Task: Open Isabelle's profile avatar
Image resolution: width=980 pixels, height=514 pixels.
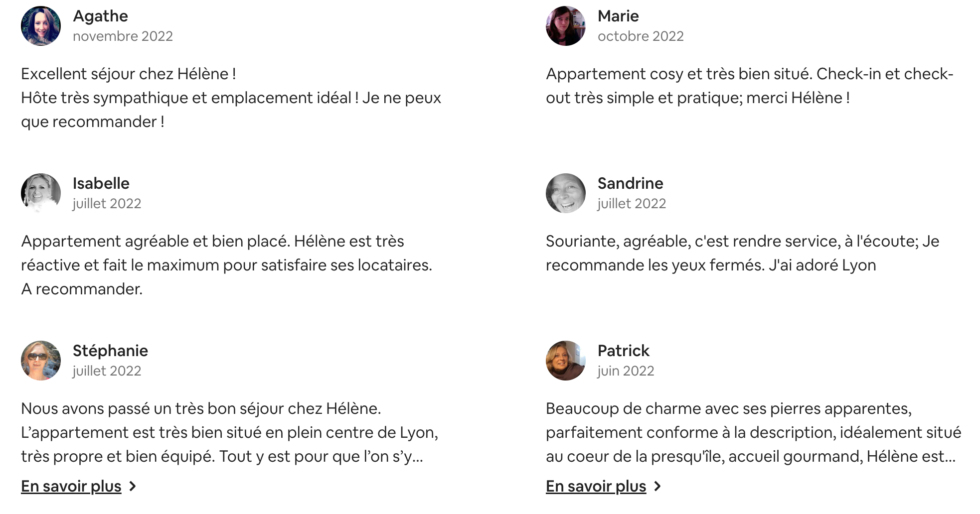Action: (41, 193)
